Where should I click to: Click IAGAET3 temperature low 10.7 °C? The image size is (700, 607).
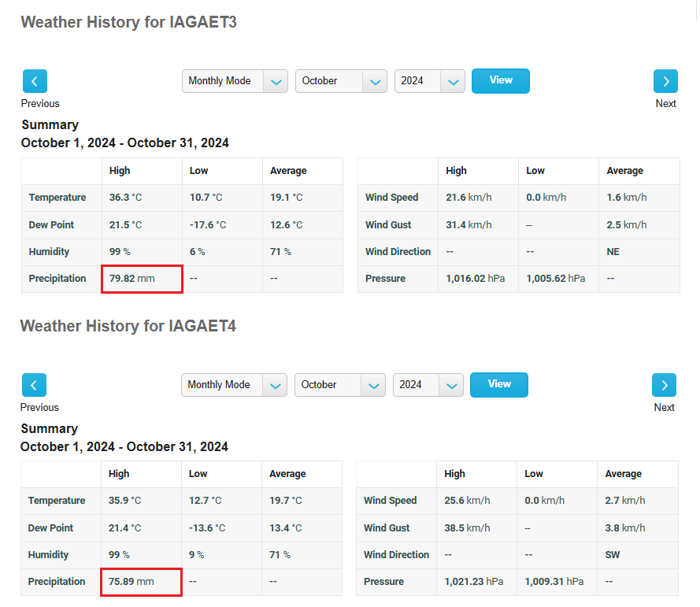(206, 198)
